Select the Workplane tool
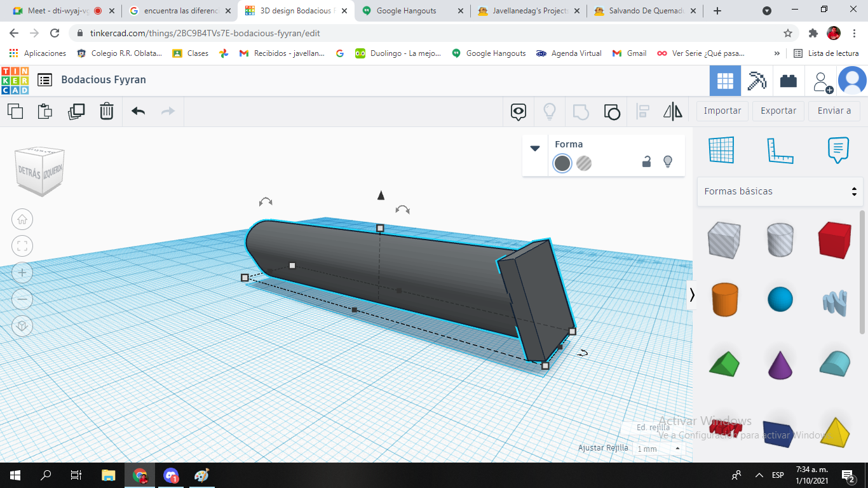The image size is (868, 488). tap(722, 150)
